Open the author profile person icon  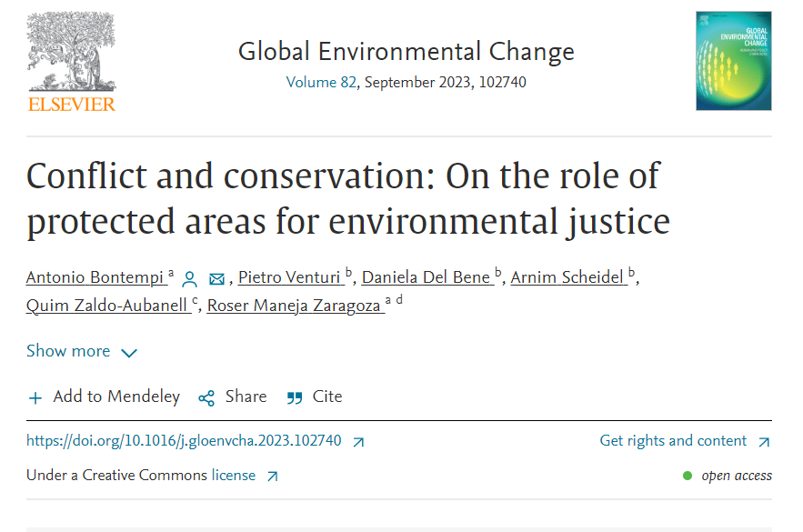(189, 279)
